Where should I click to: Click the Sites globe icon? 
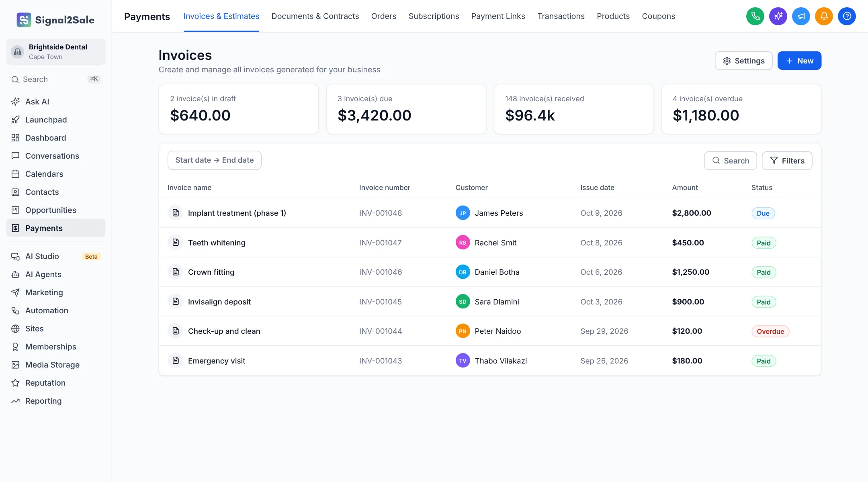(x=15, y=329)
